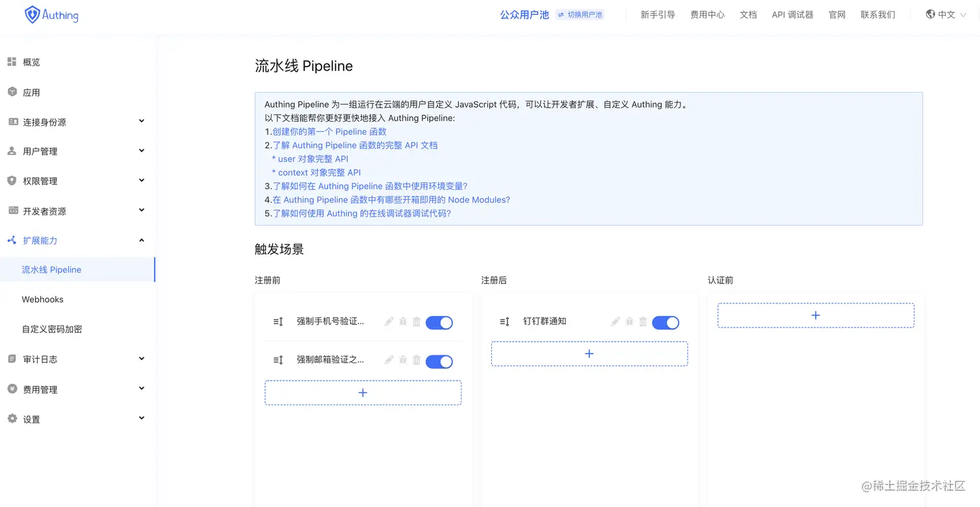Image resolution: width=980 pixels, height=507 pixels.
Task: Open link 创建你的第一个 Pipeline 函数
Action: (x=329, y=132)
